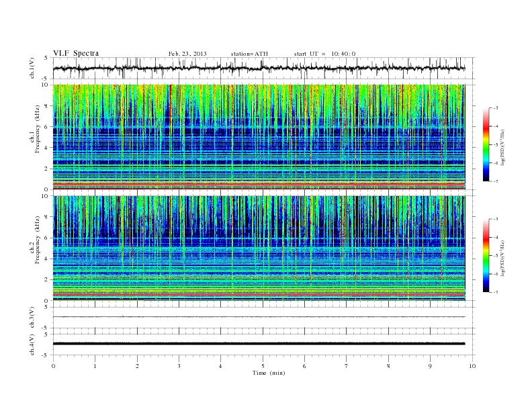This screenshot has height=411, width=532.
Task: Click the ch.1 spectrogram color scale bar
Action: [x=486, y=144]
